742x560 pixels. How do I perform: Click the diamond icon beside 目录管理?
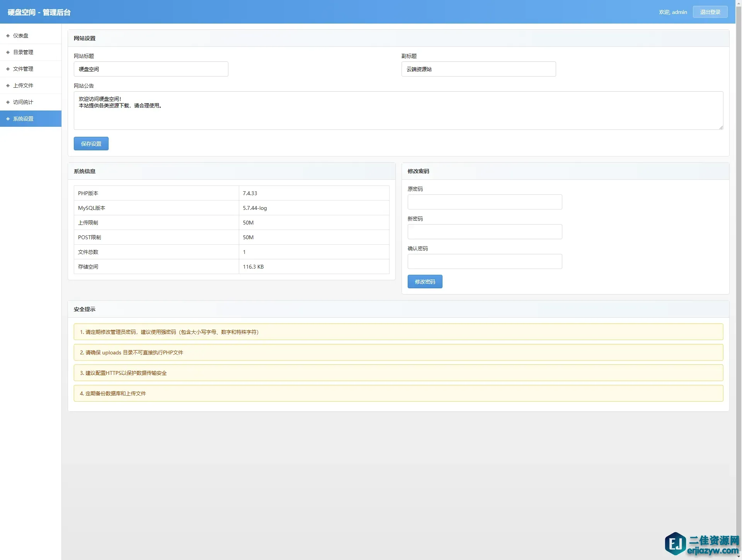[x=8, y=52]
